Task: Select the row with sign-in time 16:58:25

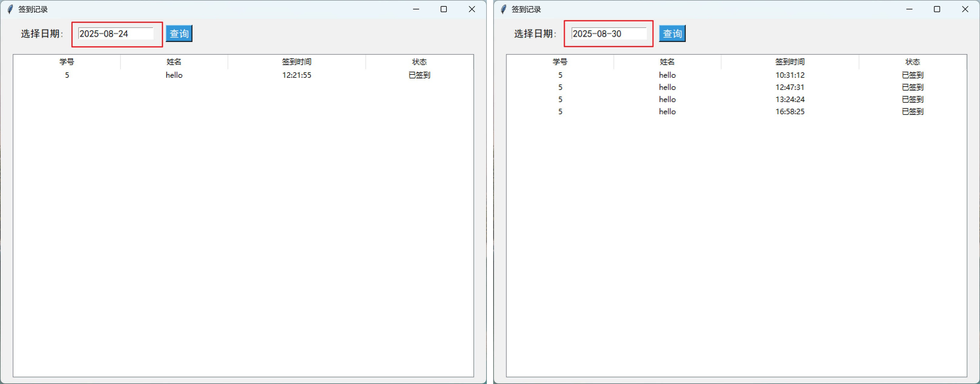Action: [x=737, y=111]
